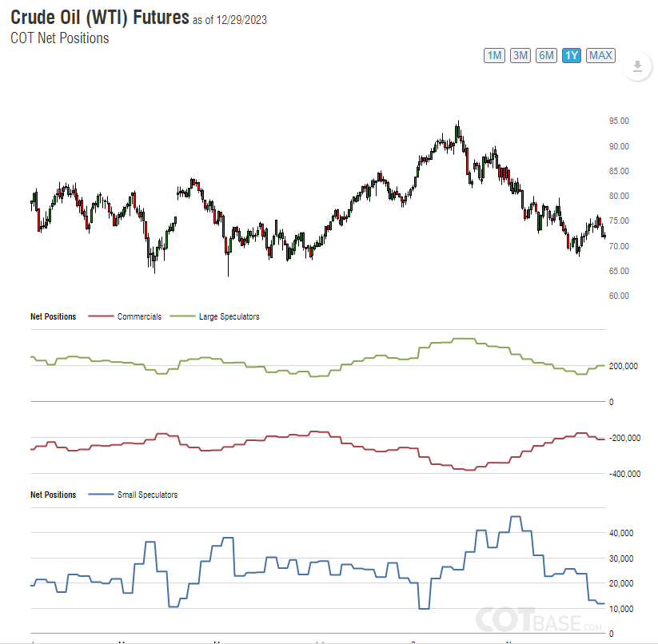
Task: Click the green Large Speculators legend swatch
Action: tap(181, 316)
